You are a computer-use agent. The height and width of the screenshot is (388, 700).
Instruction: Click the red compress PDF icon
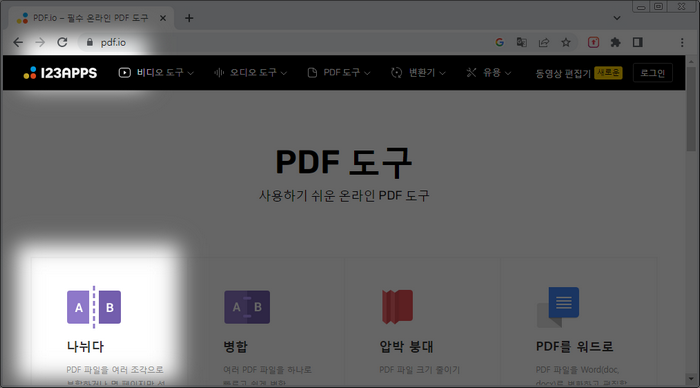click(x=397, y=307)
